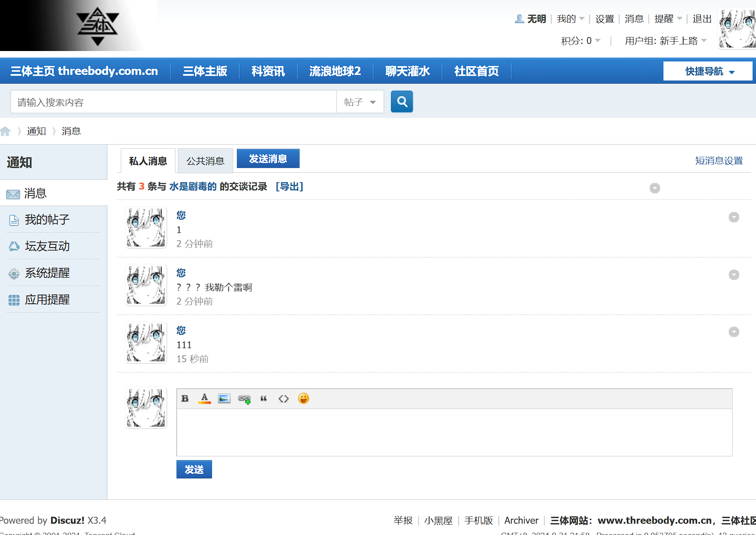The width and height of the screenshot is (756, 535).
Task: Expand options arrow for message "111"
Action: [x=734, y=332]
